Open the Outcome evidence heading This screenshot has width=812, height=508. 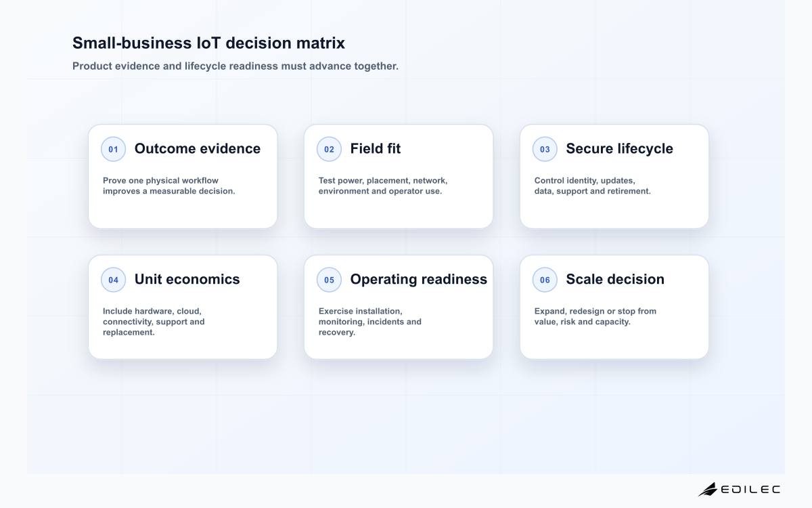(198, 148)
